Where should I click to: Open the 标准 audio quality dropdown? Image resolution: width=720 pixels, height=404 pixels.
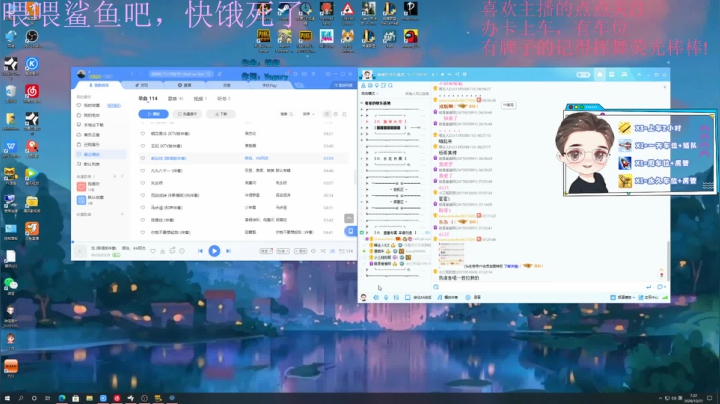click(x=283, y=251)
